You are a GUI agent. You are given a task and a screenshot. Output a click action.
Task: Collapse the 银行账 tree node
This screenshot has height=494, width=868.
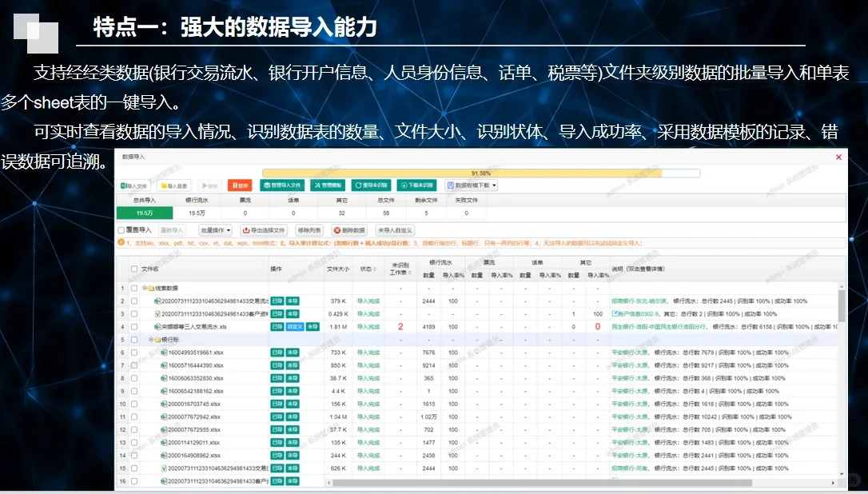[151, 340]
